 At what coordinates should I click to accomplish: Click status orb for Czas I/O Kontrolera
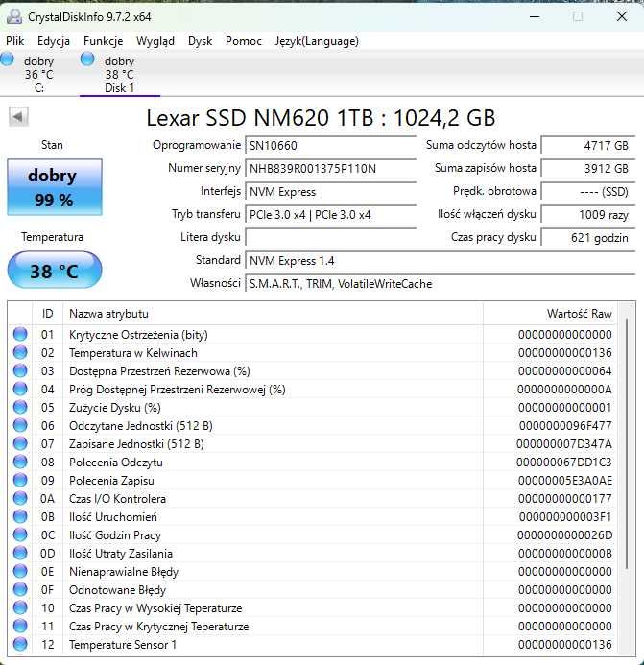[20, 498]
